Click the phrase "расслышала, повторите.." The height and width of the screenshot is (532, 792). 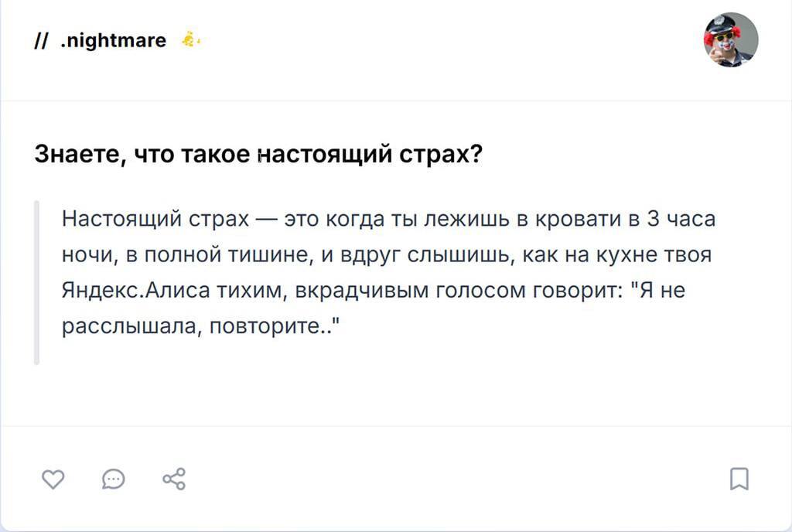pos(201,327)
